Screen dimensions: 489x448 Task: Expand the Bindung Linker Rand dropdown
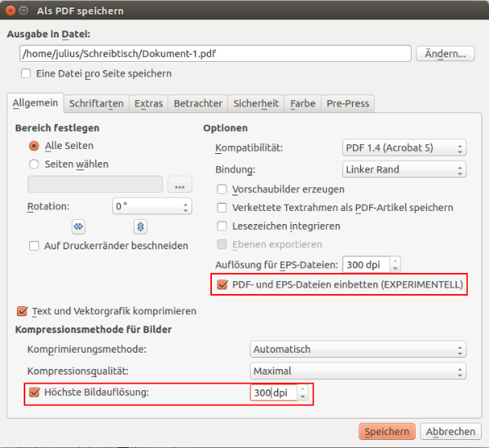[403, 169]
